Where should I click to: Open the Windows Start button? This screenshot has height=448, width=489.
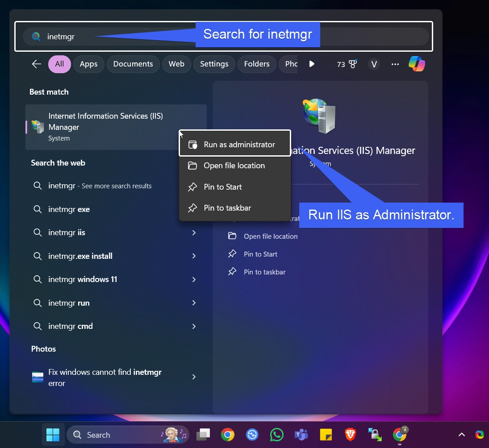pos(53,435)
